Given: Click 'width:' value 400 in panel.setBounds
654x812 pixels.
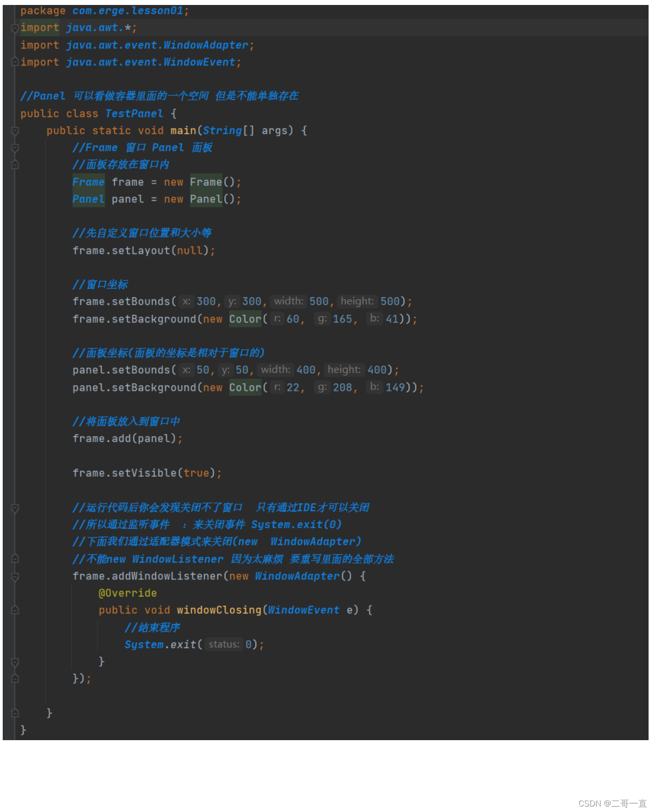Looking at the screenshot, I should tap(306, 370).
